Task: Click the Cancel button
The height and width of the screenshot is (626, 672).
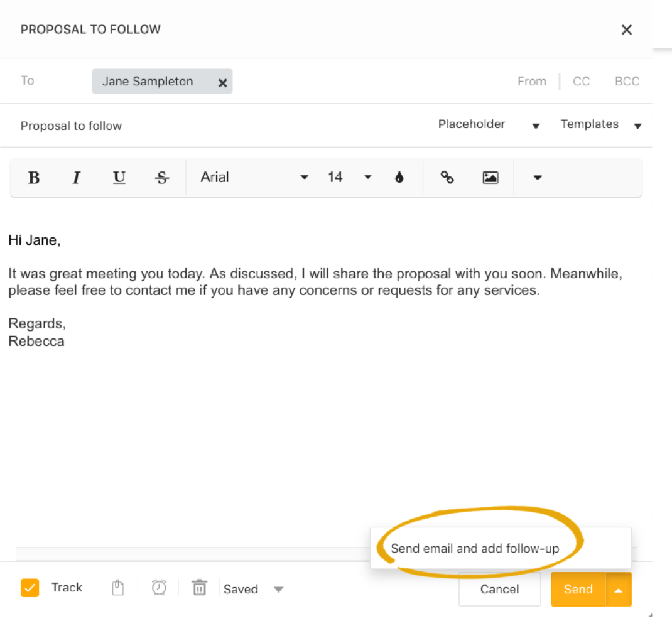Action: click(x=499, y=589)
